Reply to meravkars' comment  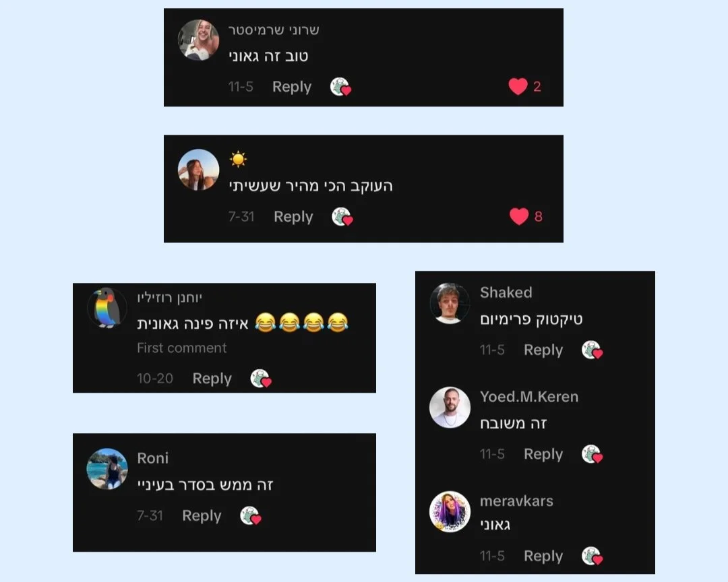(543, 556)
